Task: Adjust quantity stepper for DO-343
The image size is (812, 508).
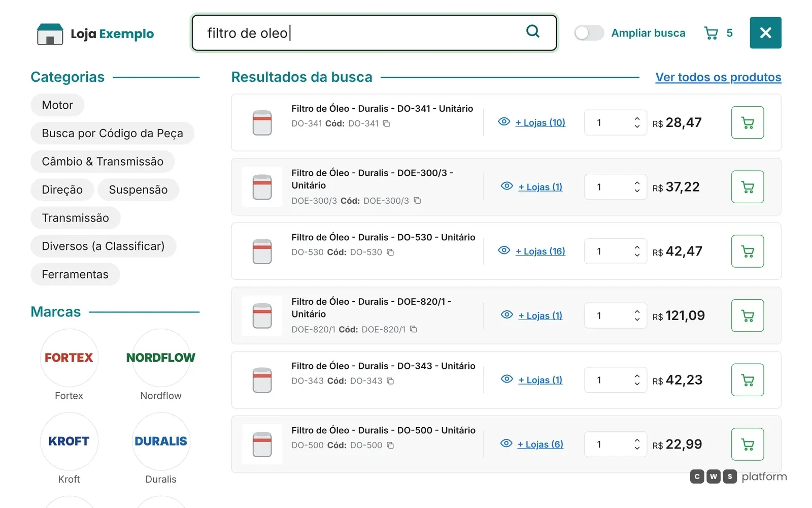Action: coord(637,380)
